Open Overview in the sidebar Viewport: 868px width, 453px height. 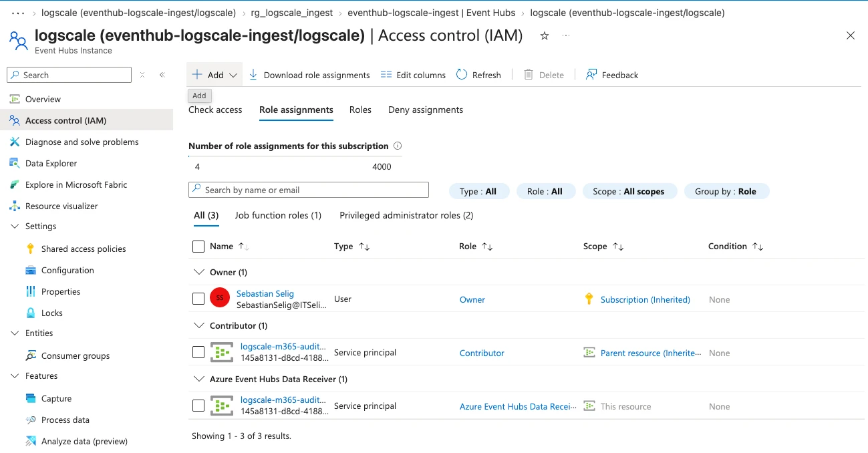pyautogui.click(x=43, y=99)
